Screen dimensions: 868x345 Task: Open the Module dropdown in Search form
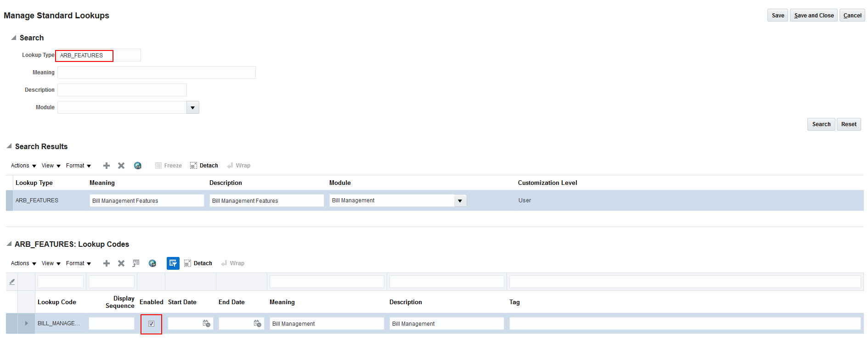[x=193, y=107]
